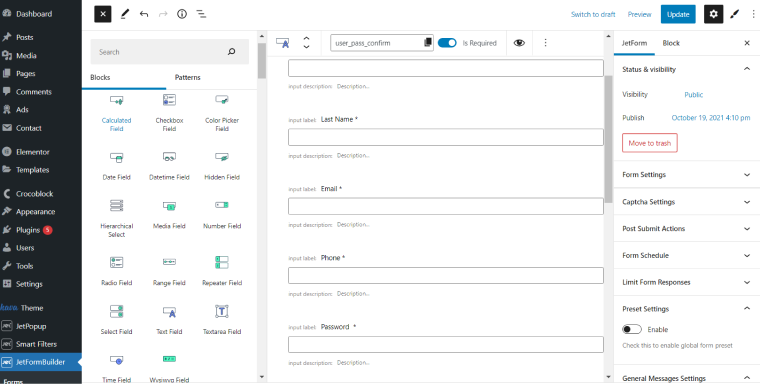This screenshot has height=384, width=760.
Task: Open Crocoblock in admin menu
Action: (34, 193)
